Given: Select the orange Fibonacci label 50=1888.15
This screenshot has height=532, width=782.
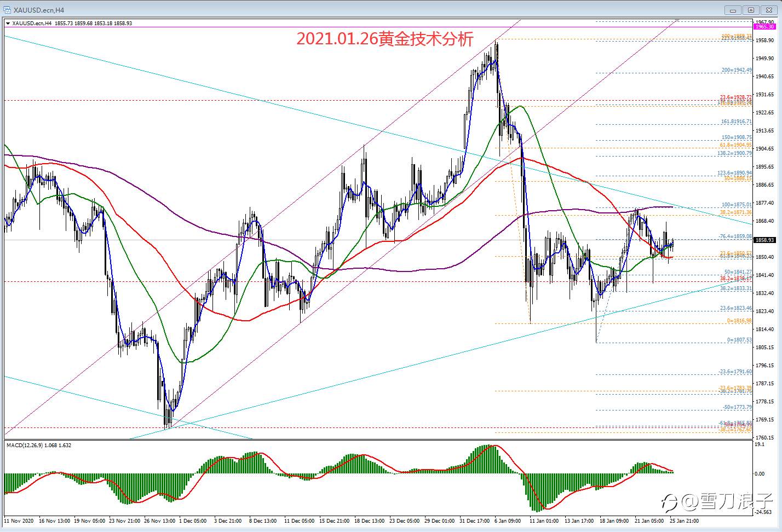Looking at the screenshot, I should coord(738,178).
